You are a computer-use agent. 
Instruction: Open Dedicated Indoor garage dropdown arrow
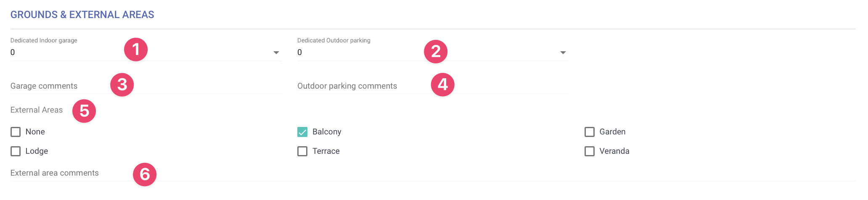[x=276, y=53]
